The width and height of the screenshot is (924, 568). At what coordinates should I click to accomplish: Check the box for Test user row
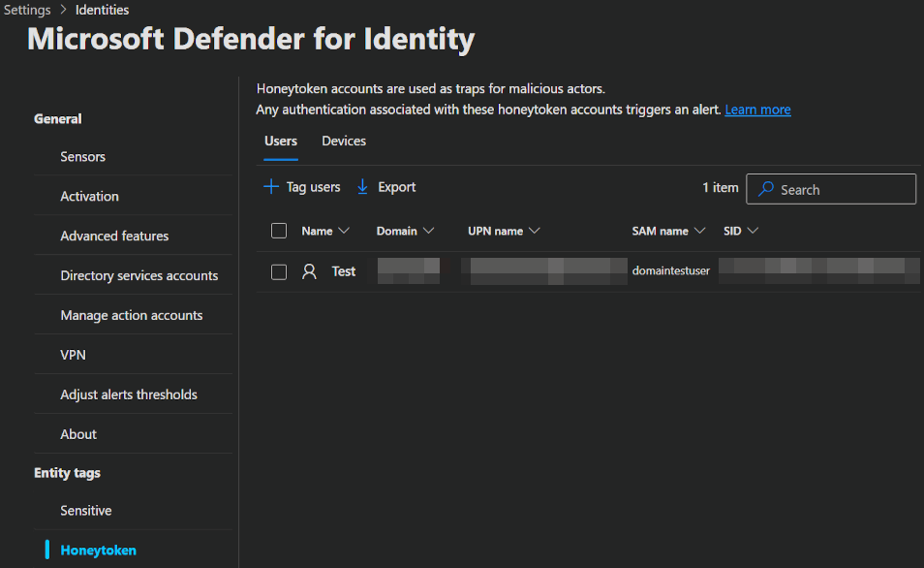tap(279, 272)
